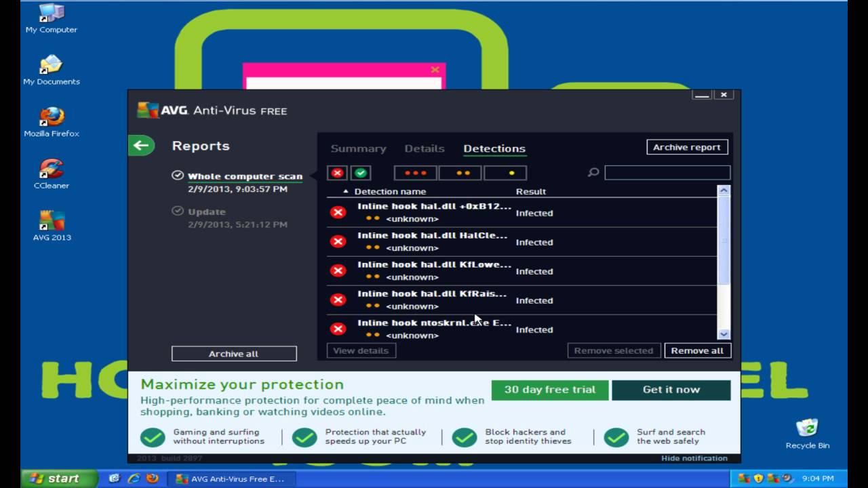Click the Hide notification link
Screen dimensions: 868x488
(x=694, y=458)
